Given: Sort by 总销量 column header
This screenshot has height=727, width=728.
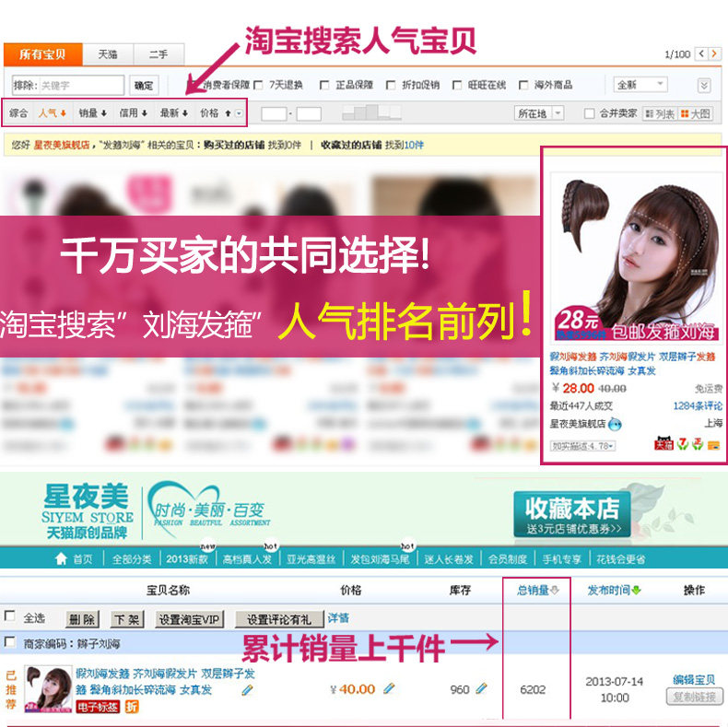Looking at the screenshot, I should (537, 590).
